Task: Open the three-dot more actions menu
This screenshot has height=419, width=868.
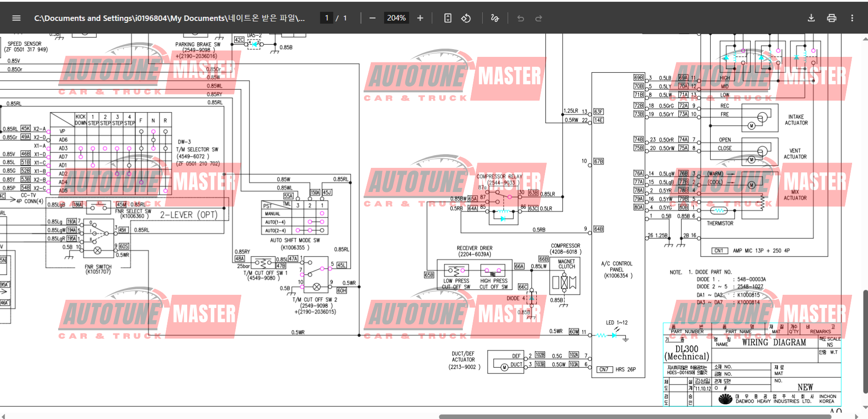Action: click(852, 18)
